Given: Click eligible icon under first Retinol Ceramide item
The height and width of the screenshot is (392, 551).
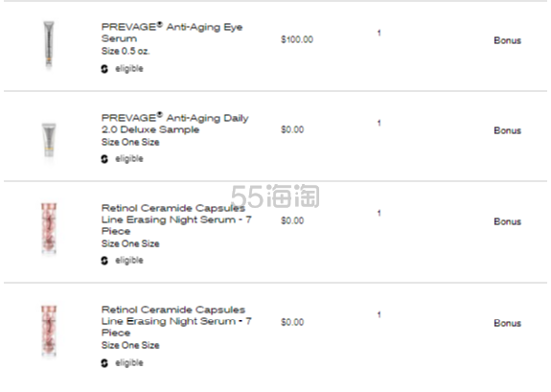Looking at the screenshot, I should click(104, 261).
